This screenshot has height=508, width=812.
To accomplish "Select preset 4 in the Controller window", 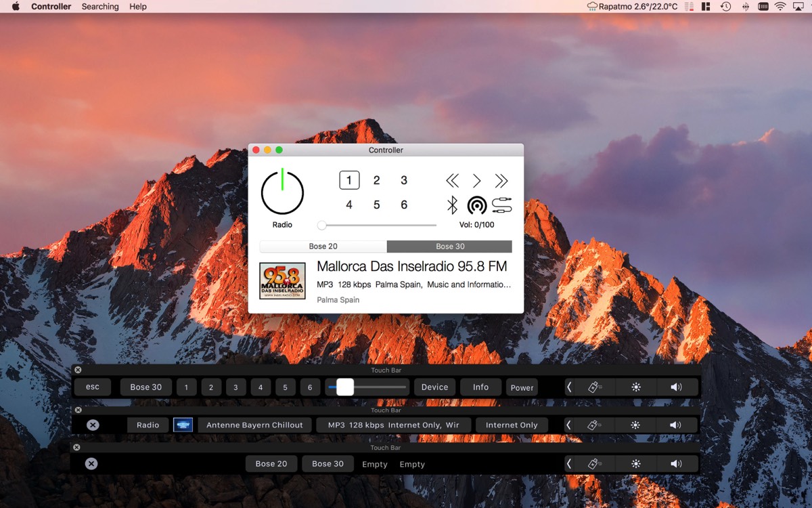I will 349,205.
